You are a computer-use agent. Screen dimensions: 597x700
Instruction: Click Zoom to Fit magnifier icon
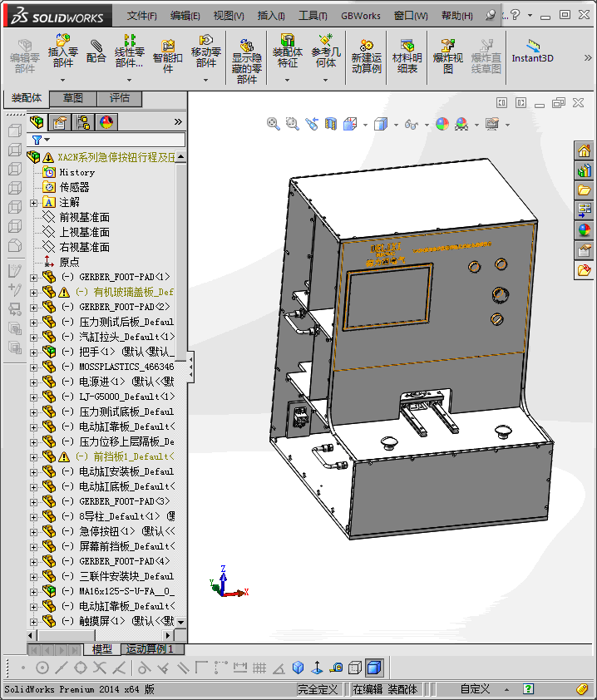pyautogui.click(x=273, y=124)
